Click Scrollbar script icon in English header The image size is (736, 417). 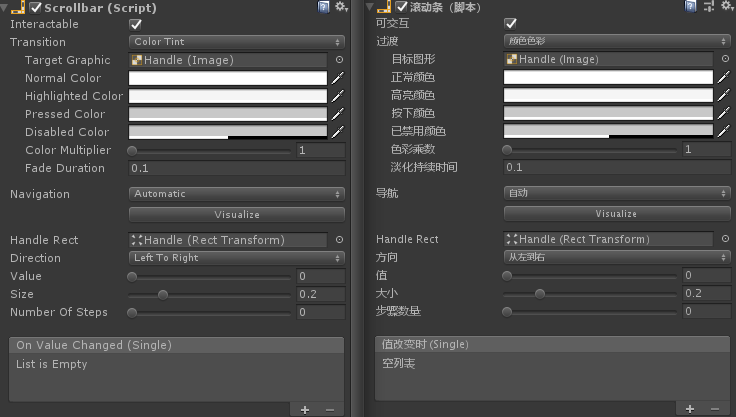tap(18, 8)
